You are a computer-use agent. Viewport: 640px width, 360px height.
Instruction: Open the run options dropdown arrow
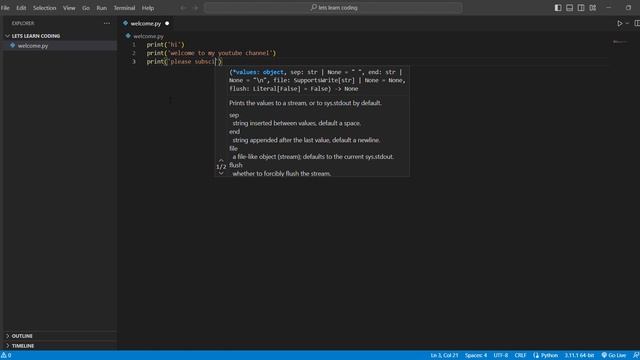point(627,23)
